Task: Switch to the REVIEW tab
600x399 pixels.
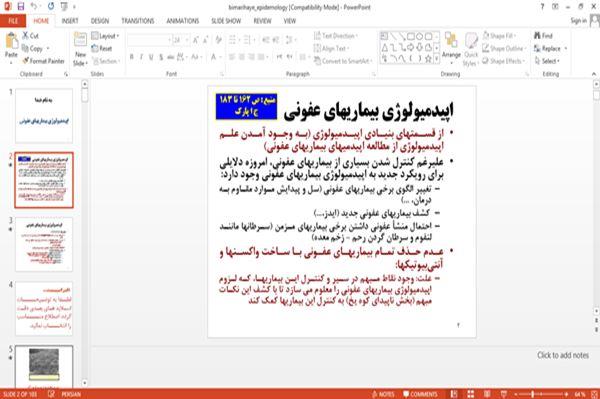Action: 262,21
